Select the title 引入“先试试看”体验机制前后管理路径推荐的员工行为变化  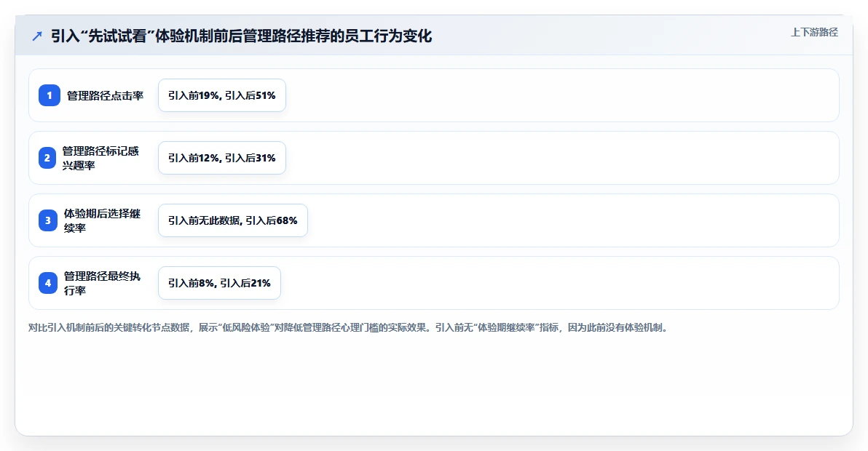241,36
